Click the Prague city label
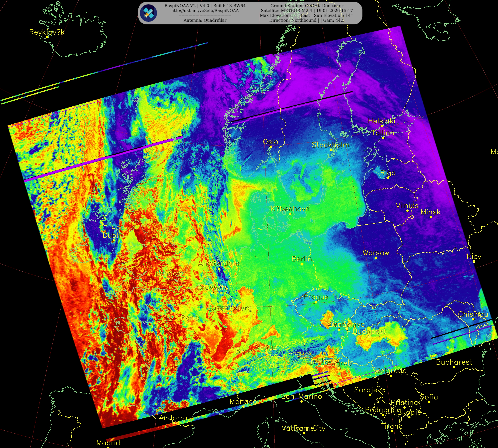This screenshot has width=498, height=448. 316,297
